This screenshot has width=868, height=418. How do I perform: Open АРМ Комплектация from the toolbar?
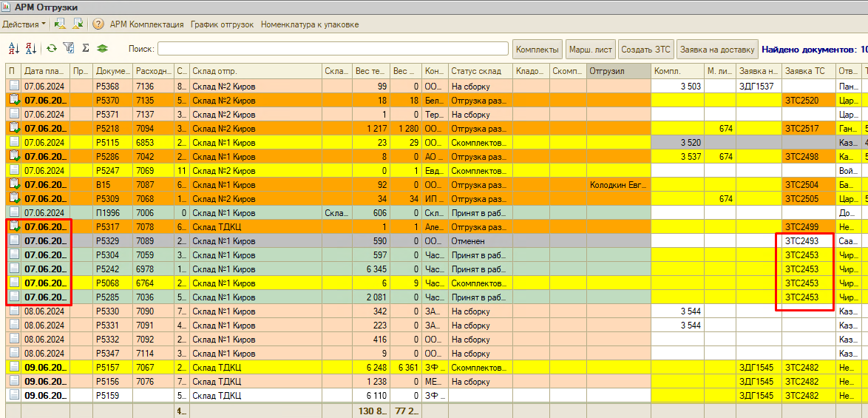pos(146,24)
